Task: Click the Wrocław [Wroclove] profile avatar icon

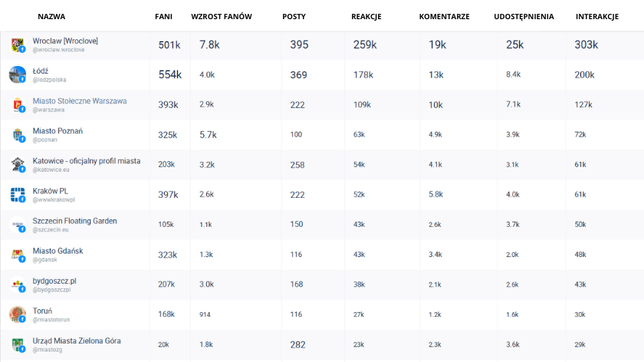Action: pyautogui.click(x=17, y=44)
